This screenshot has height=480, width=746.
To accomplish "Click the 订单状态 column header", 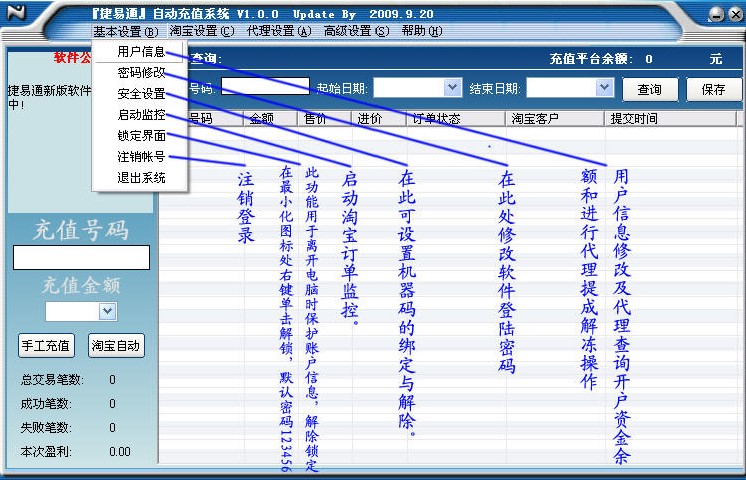I will tap(456, 118).
